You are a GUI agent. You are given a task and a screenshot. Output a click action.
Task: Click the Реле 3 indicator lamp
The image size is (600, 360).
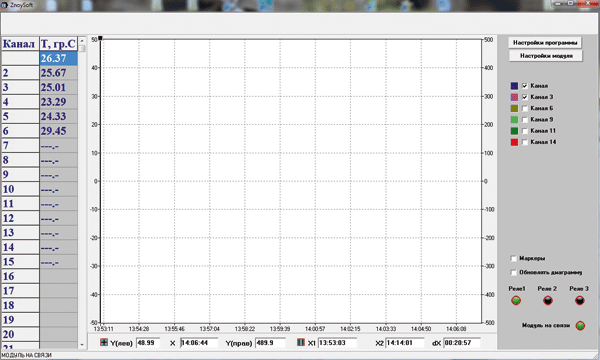(x=579, y=301)
